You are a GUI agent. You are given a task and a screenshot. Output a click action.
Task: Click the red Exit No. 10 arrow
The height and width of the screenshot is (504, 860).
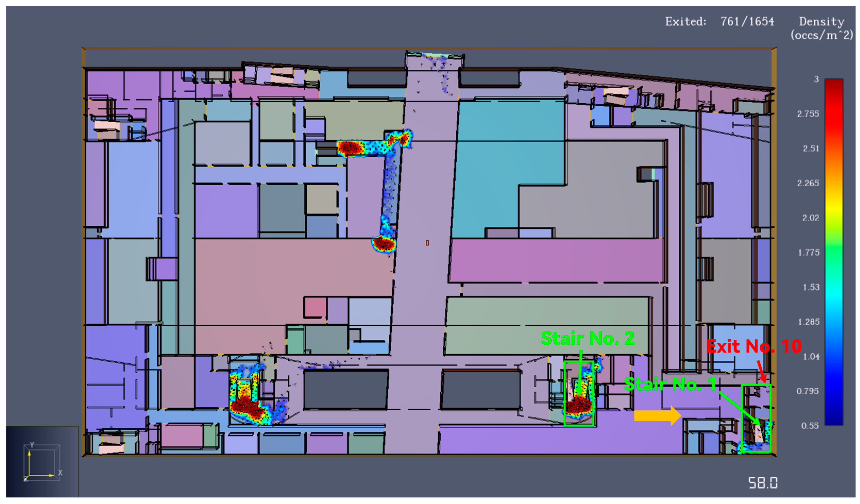pyautogui.click(x=761, y=371)
